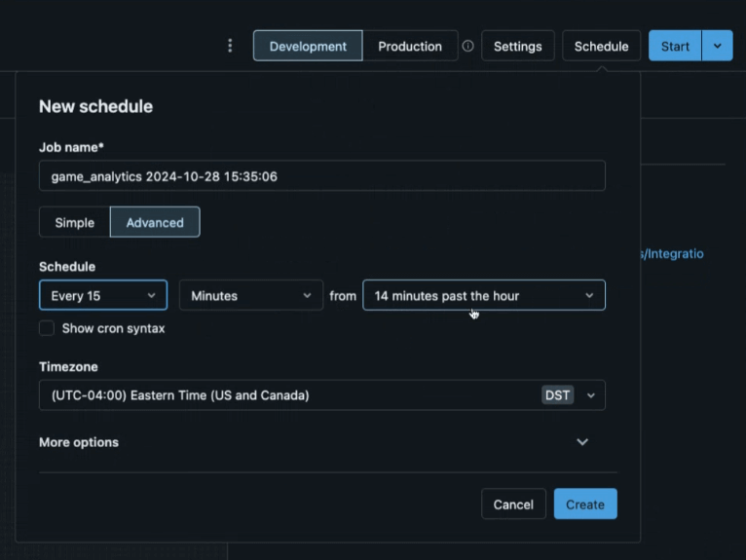Open the partially visible Integratio link
This screenshot has width=746, height=560.
click(x=672, y=253)
